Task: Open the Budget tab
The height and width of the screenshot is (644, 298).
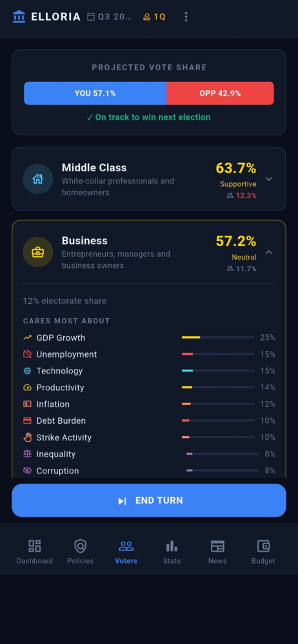Action: 263,552
